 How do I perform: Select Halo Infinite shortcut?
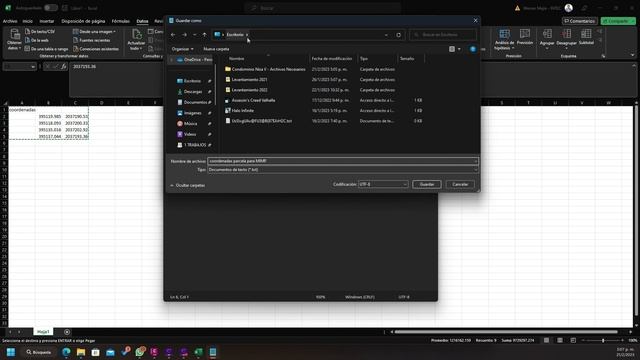coord(242,111)
